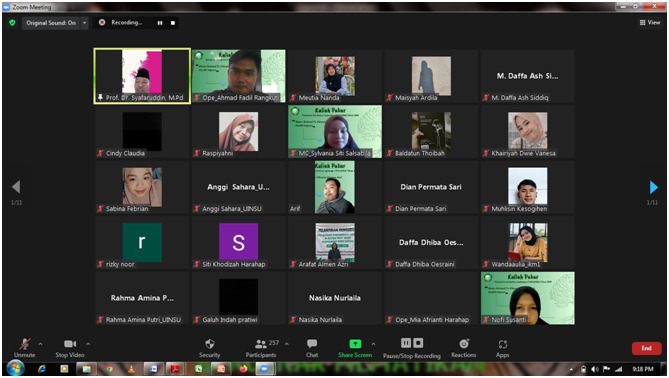This screenshot has width=669, height=378.
Task: Select rizky noor participant tile
Action: pos(142,242)
